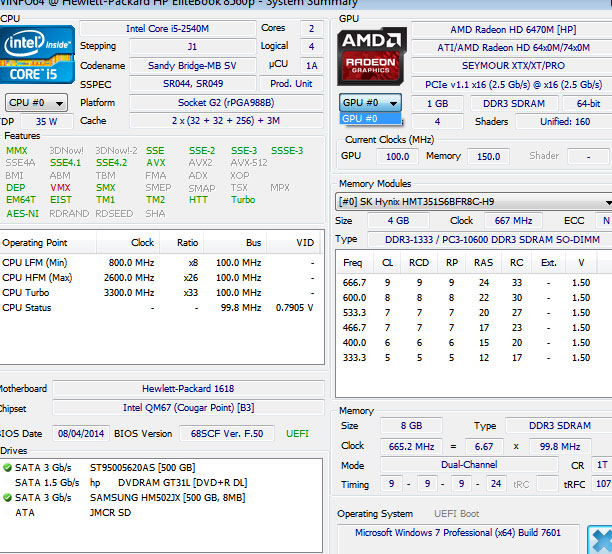Click the AES-NI feature label
Image resolution: width=612 pixels, height=554 pixels.
(x=22, y=214)
